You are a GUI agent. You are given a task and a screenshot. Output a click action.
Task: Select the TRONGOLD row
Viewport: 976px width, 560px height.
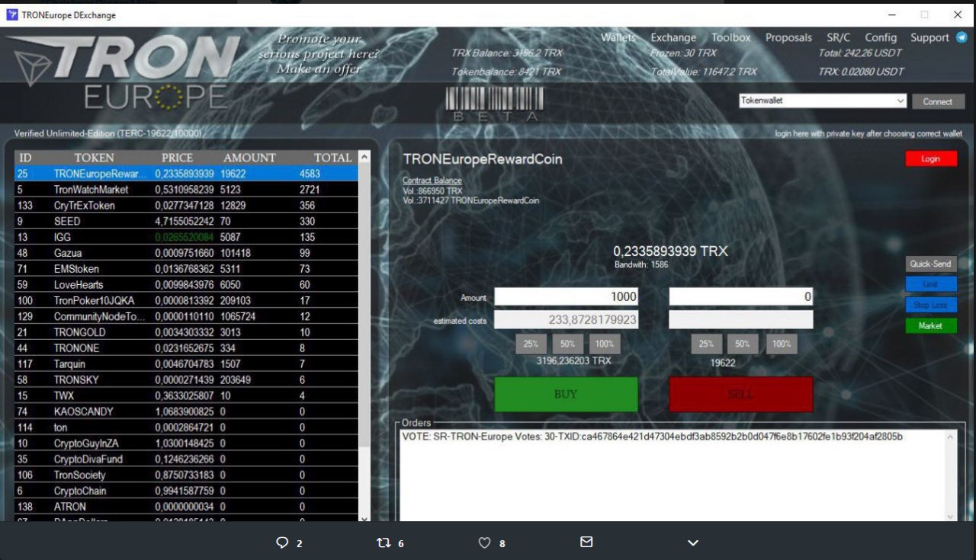point(185,332)
